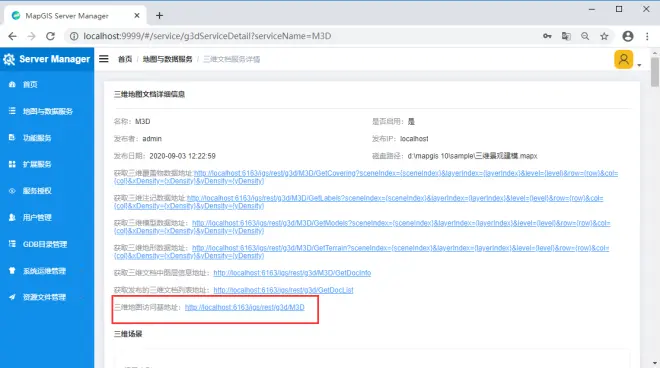The image size is (660, 368).
Task: Click the 扩展服务 grid icon
Action: tap(12, 164)
